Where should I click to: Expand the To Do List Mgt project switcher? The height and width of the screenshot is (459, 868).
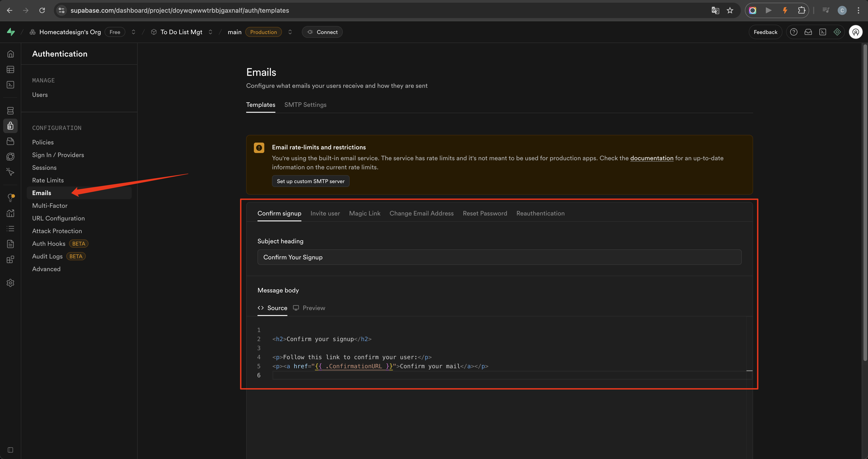click(210, 32)
